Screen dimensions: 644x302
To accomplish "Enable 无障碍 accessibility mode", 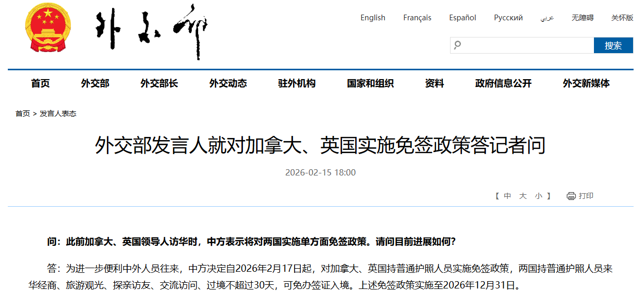I will (x=582, y=18).
